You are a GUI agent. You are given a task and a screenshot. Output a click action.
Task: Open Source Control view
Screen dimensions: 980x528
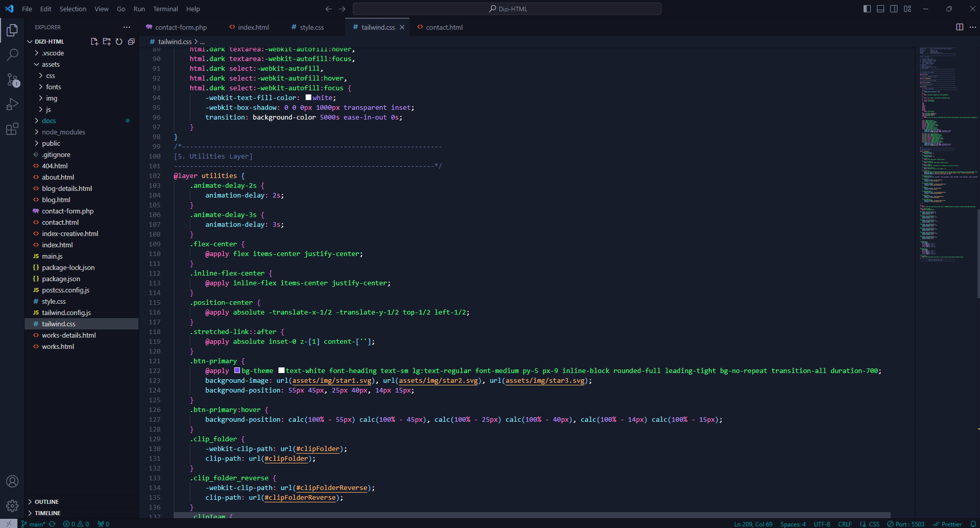pos(12,80)
